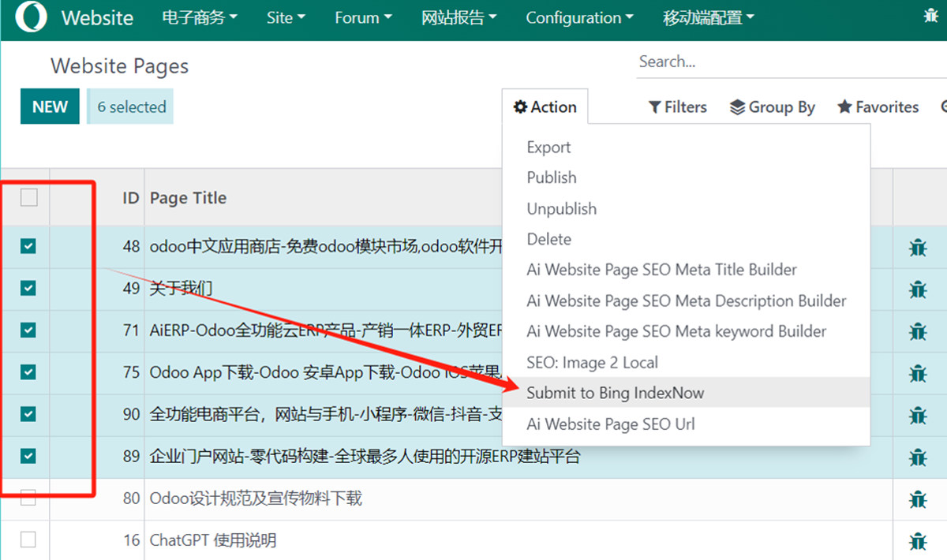Choose Unpublish from the Action menu
This screenshot has width=947, height=560.
[x=562, y=209]
